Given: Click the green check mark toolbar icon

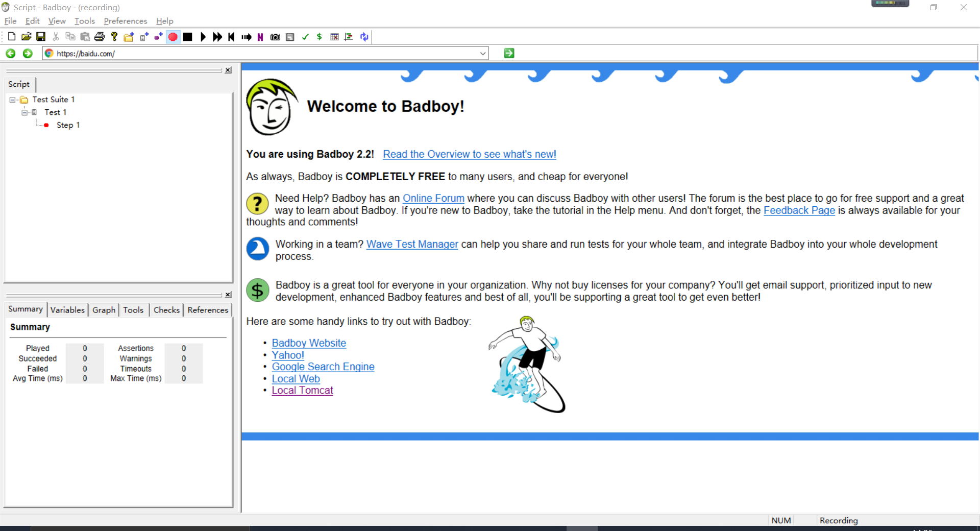Looking at the screenshot, I should 305,36.
